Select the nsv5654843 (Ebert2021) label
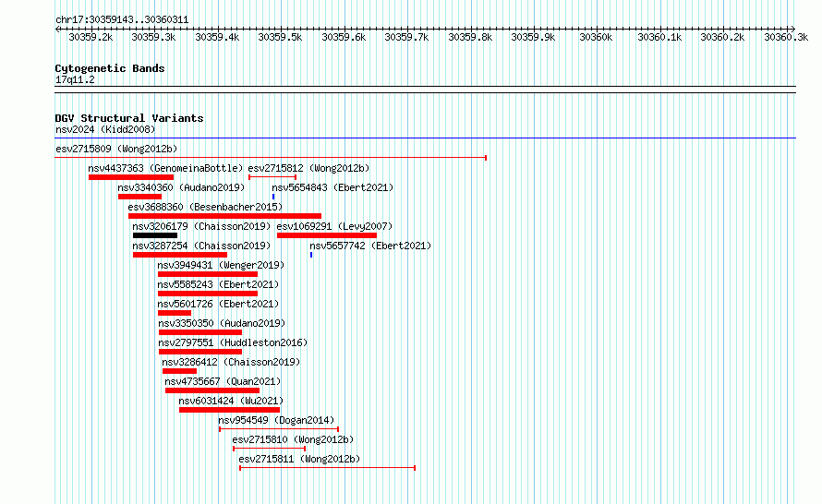 coord(332,187)
